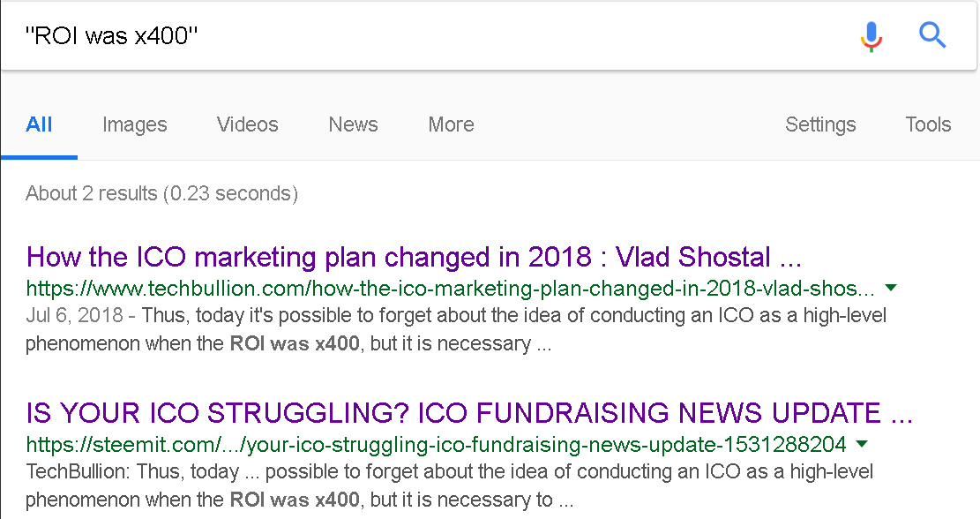Open the search Tools options
This screenshot has width=980, height=519.
click(928, 124)
